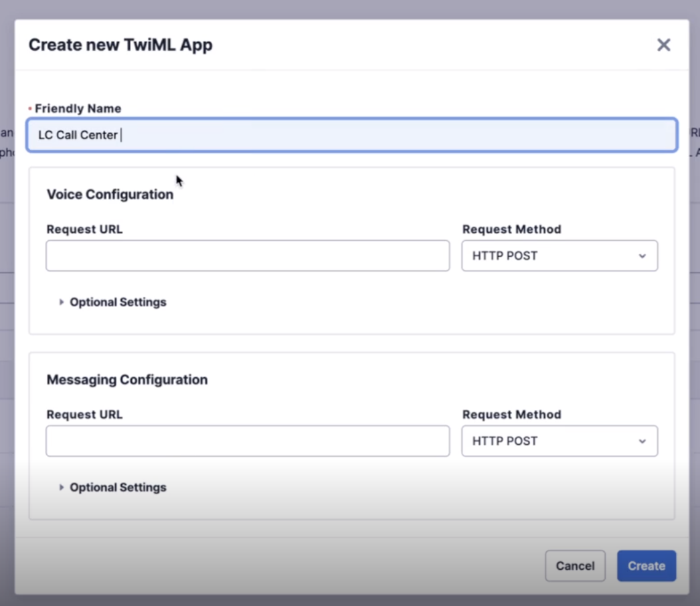Viewport: 700px width, 606px height.
Task: Click the chevron on Voice Request Method selector
Action: 643,256
